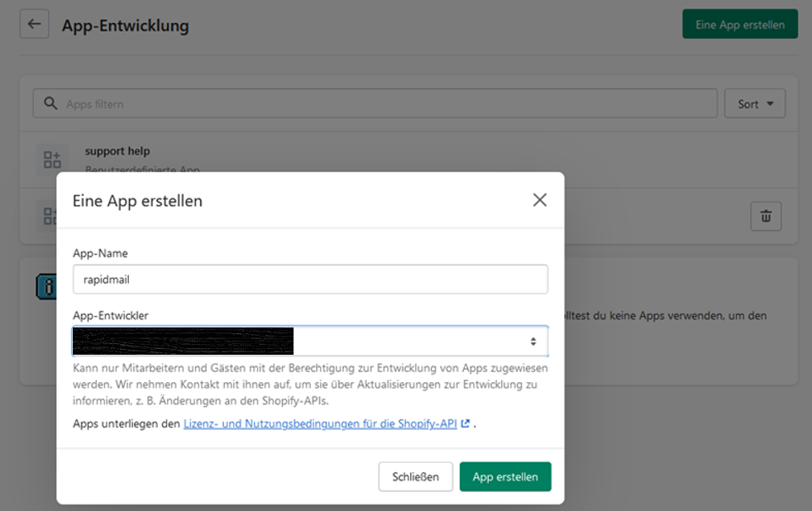Screen dimensions: 812x511
Task: Click the Schließen button
Action: tap(415, 477)
